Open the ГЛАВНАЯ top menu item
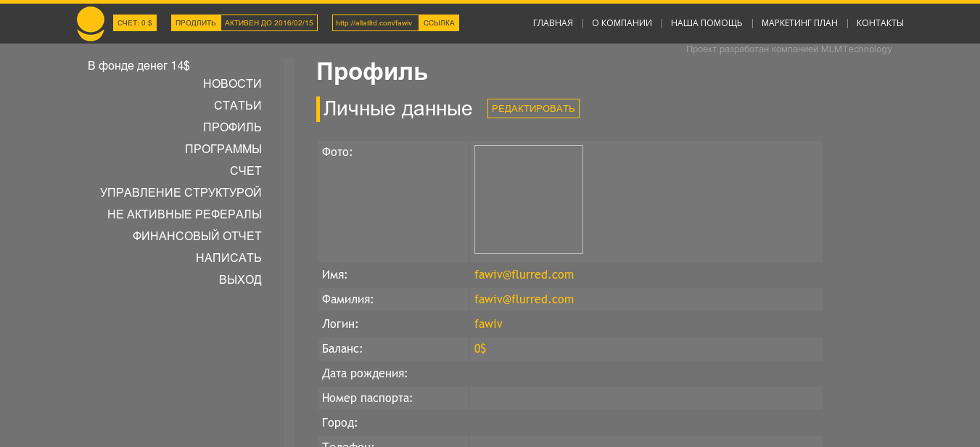This screenshot has width=980, height=447. point(553,23)
